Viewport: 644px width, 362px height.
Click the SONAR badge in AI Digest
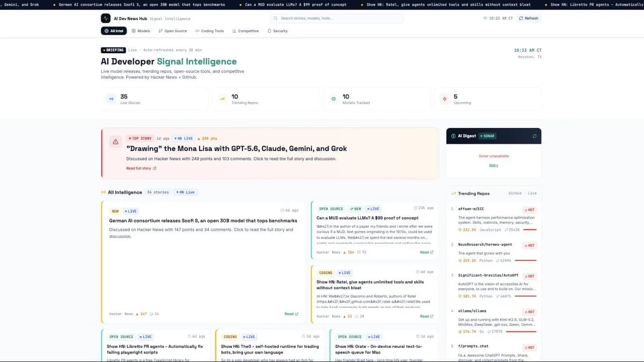point(488,136)
